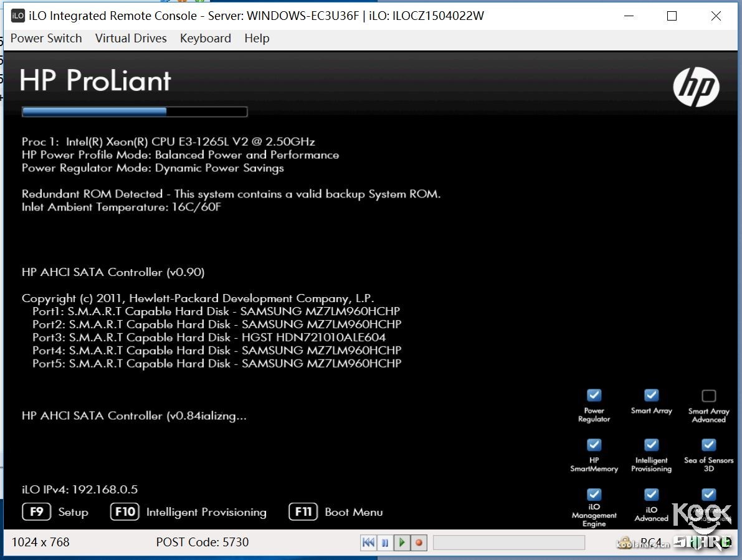The image size is (742, 560).
Task: Click the Inlet Ambient Temperature line
Action: 121,207
